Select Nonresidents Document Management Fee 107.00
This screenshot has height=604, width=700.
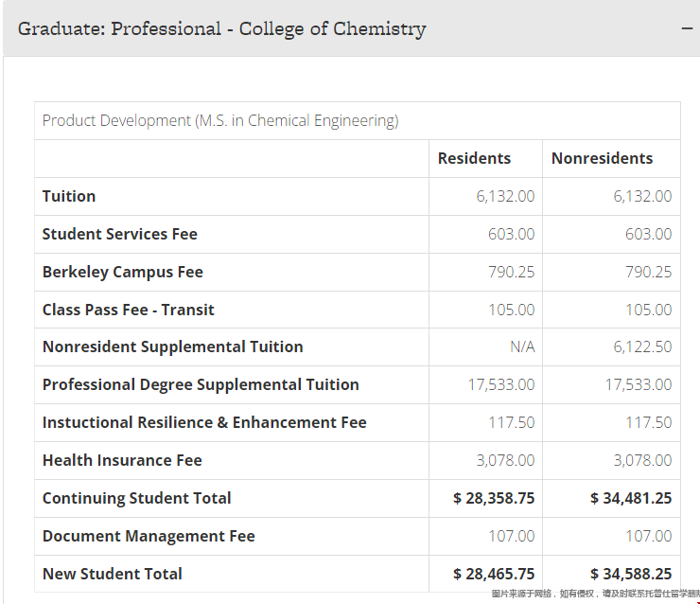tap(648, 536)
